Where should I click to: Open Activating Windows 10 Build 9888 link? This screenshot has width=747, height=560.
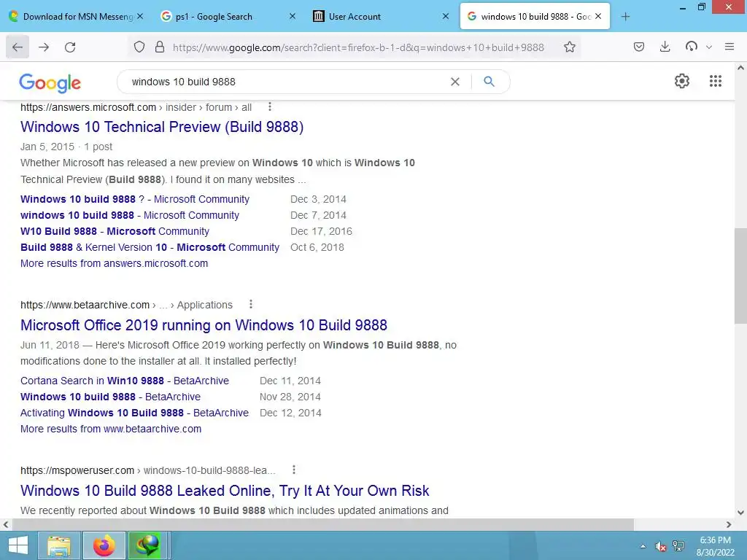click(134, 413)
